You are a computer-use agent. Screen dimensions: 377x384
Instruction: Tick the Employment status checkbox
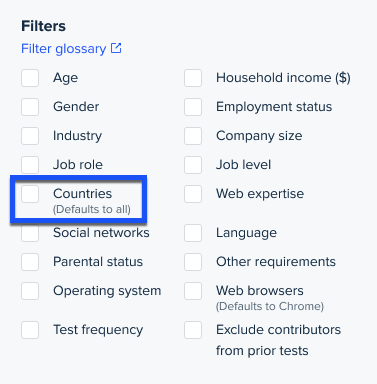click(x=193, y=107)
